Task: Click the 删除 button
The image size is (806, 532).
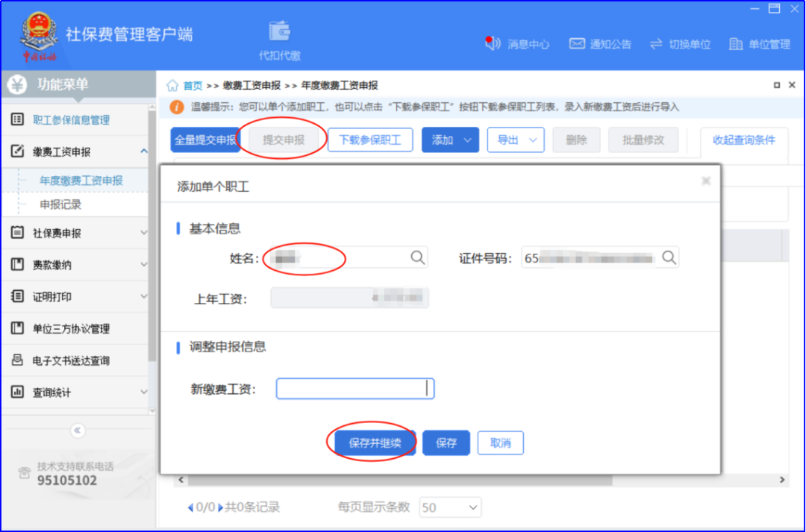Action: (576, 140)
